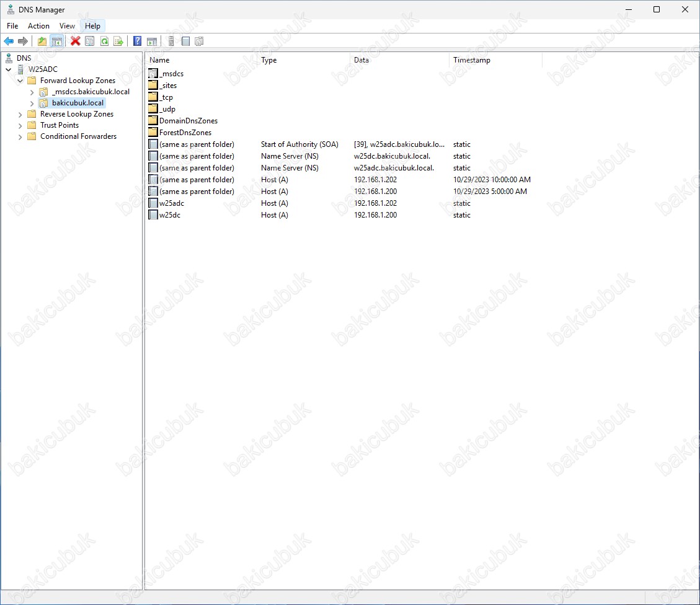Collapse the W25ADC server node
700x605 pixels.
click(9, 69)
